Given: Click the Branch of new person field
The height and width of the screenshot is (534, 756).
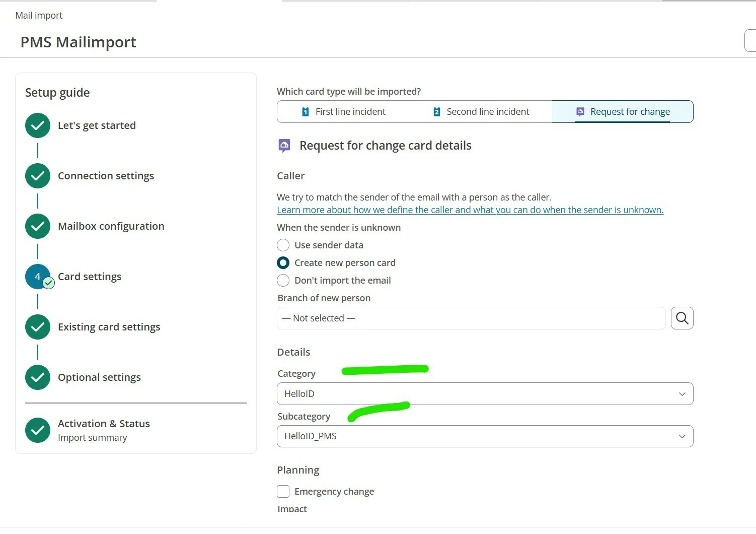Looking at the screenshot, I should pyautogui.click(x=471, y=318).
